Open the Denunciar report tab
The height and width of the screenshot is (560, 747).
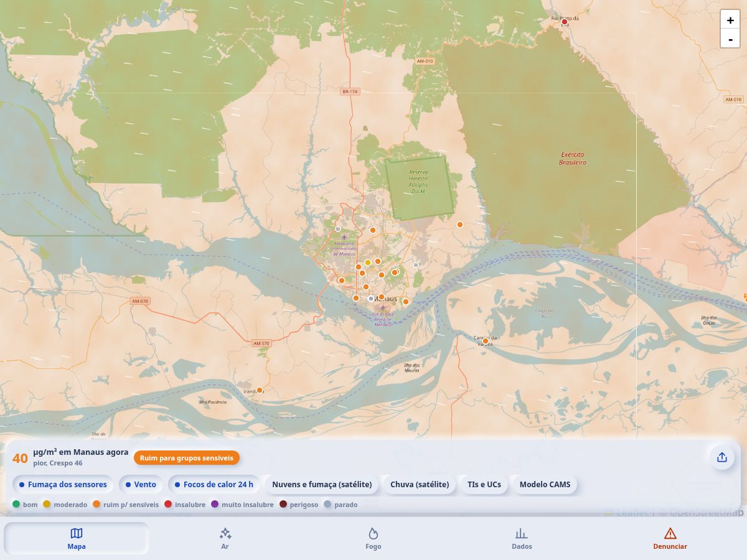tap(670, 538)
